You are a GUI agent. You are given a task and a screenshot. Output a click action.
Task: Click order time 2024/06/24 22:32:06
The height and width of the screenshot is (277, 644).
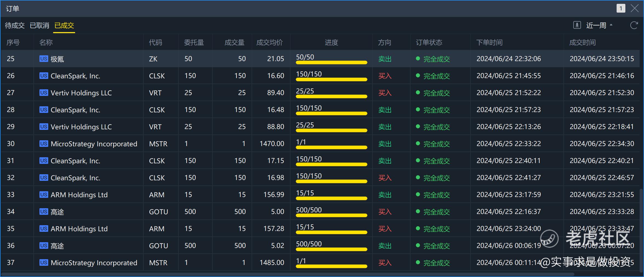pyautogui.click(x=509, y=59)
